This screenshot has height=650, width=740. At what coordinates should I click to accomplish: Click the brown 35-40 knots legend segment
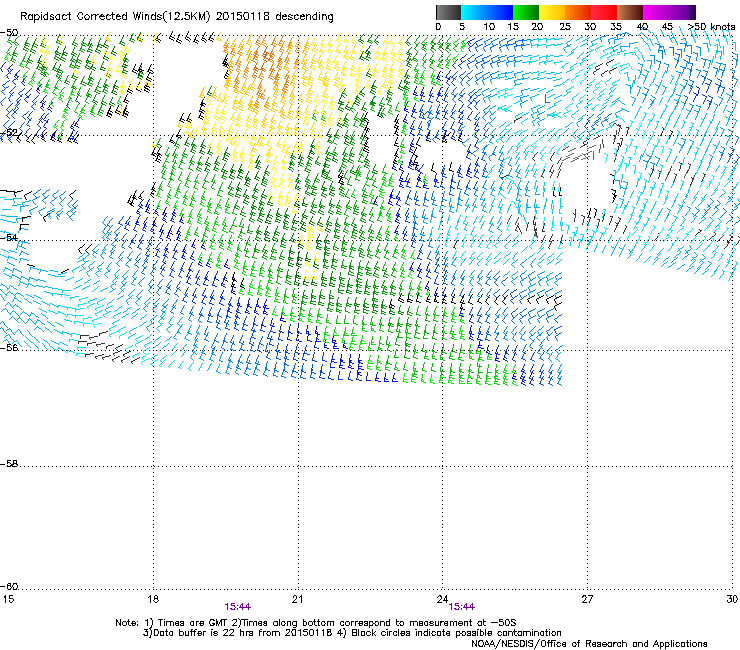click(630, 12)
